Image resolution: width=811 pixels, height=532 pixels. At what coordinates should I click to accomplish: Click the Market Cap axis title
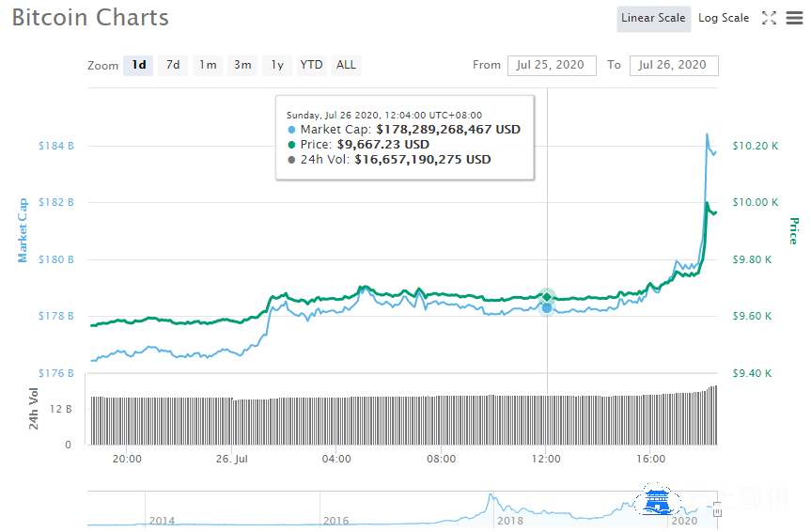tap(23, 230)
